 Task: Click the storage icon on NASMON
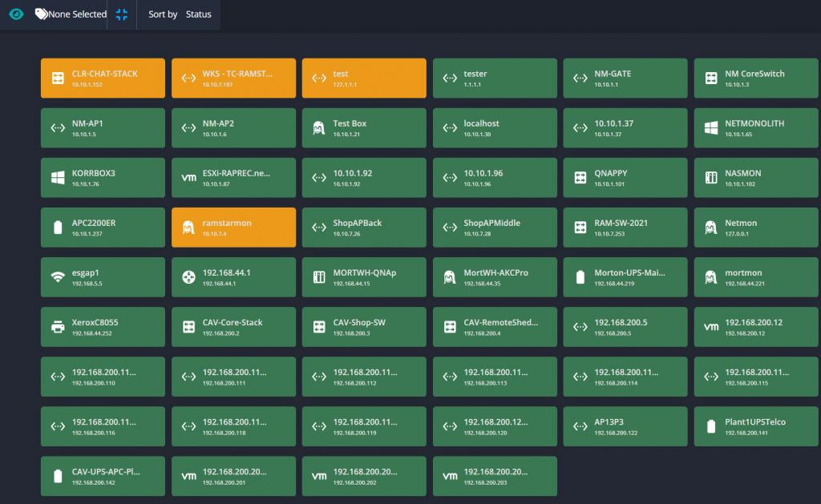click(x=711, y=178)
